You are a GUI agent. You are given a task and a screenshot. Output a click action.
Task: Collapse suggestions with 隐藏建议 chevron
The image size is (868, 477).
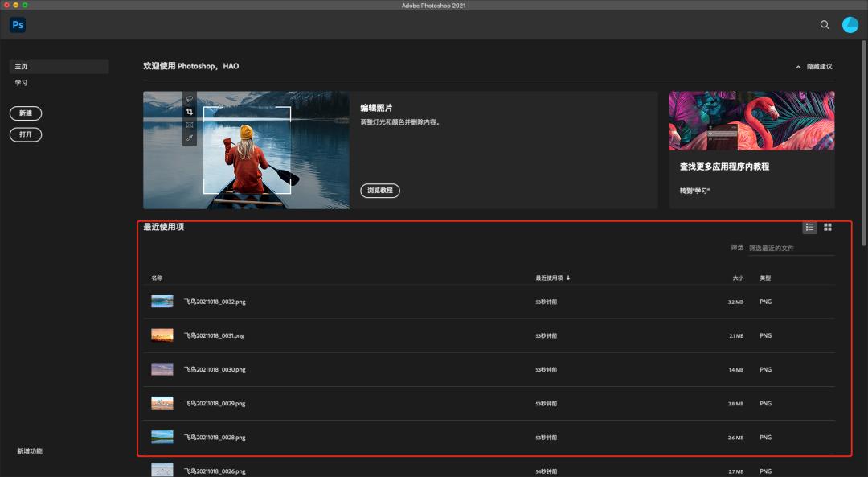[x=798, y=67]
